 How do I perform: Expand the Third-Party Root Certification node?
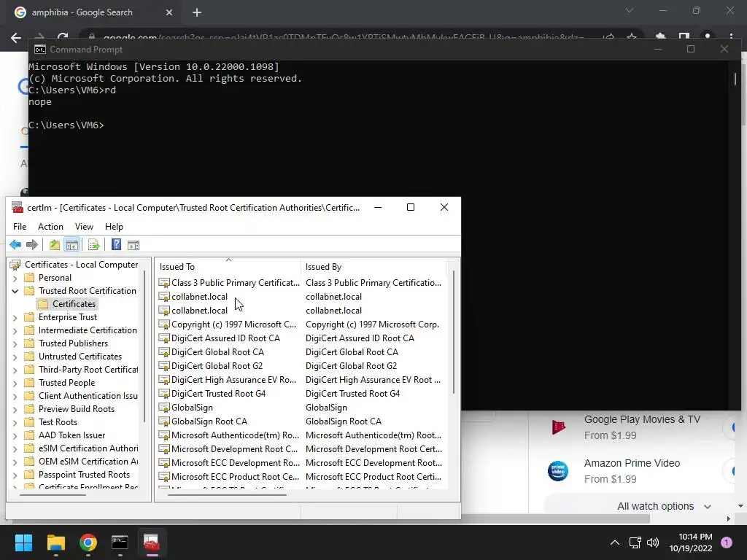click(x=15, y=370)
